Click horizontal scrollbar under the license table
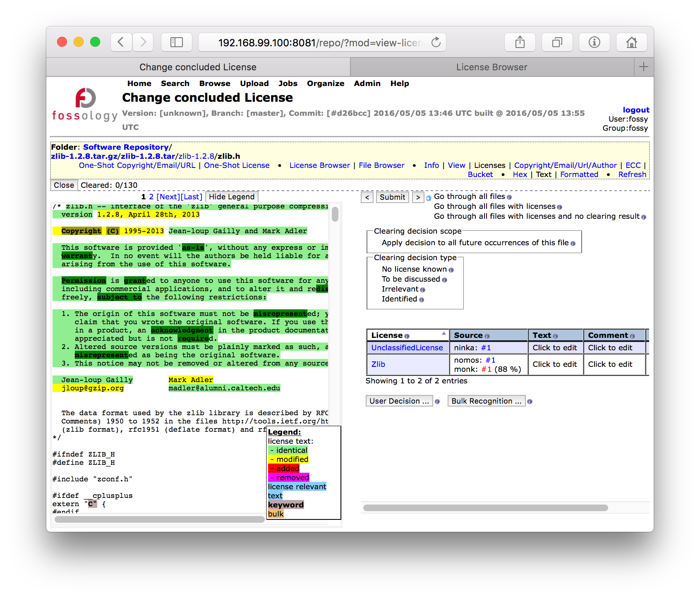700x598 pixels. point(486,508)
